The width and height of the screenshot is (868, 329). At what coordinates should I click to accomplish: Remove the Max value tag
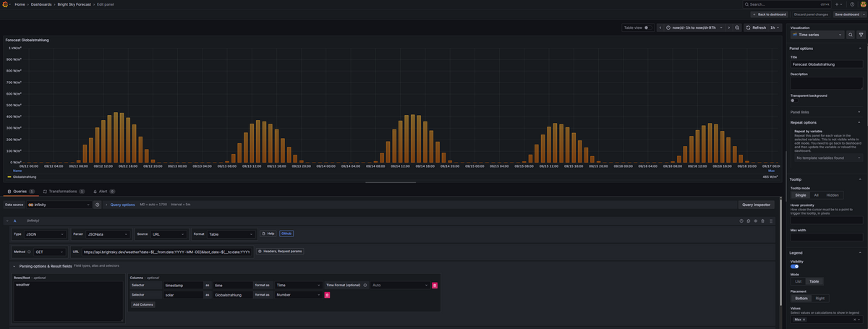[804, 319]
